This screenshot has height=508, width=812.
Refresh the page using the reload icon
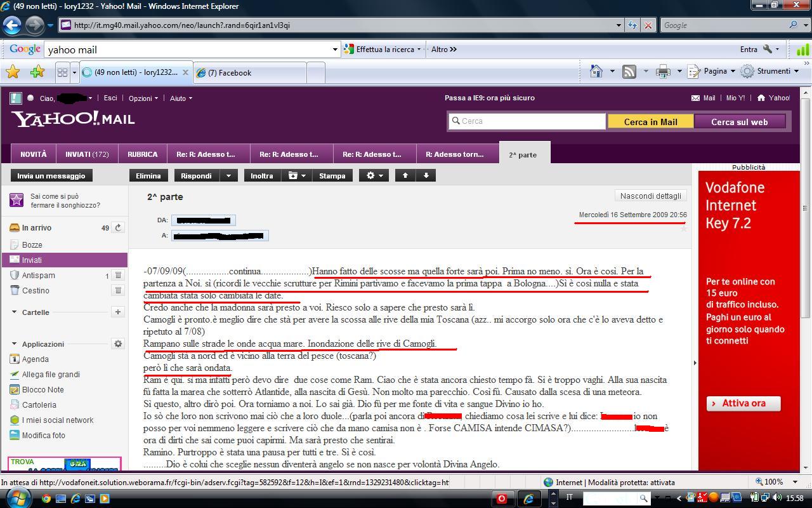pyautogui.click(x=632, y=25)
